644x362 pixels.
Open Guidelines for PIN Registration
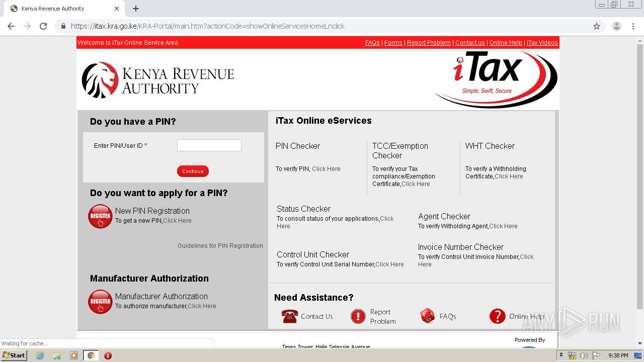(x=220, y=246)
